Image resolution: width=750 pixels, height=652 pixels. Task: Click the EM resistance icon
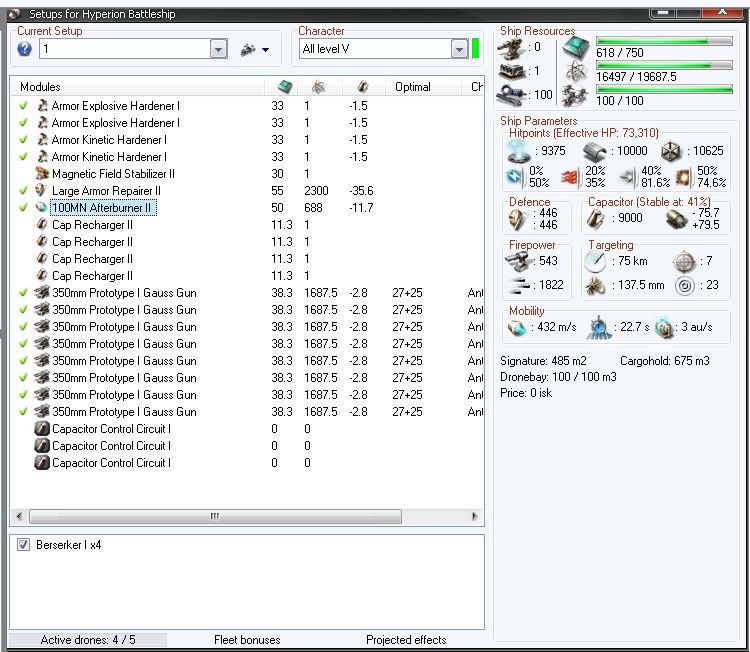[x=515, y=177]
